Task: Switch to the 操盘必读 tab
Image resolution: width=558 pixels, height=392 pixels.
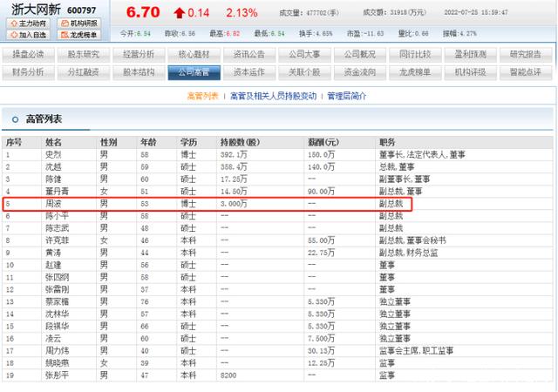Action: coord(28,54)
